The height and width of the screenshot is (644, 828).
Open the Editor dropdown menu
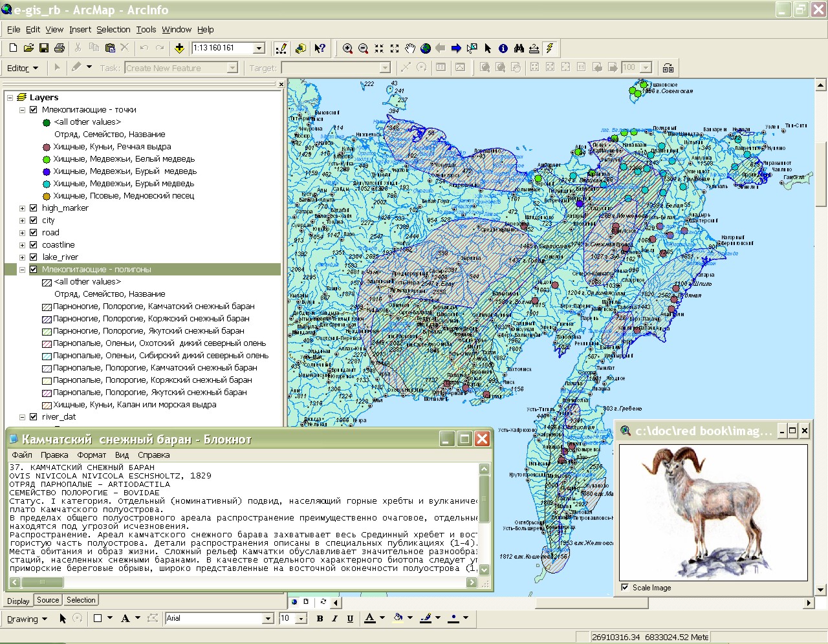[x=23, y=68]
